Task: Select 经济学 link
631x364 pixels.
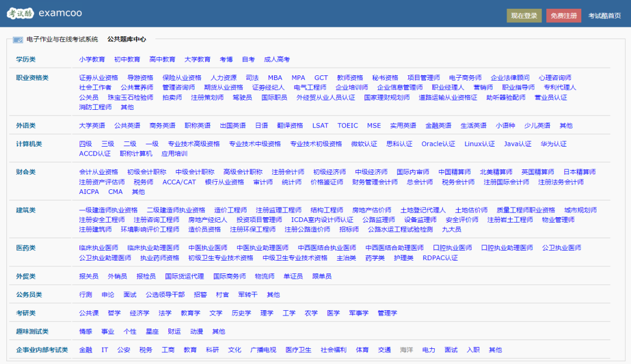Action: (x=139, y=313)
